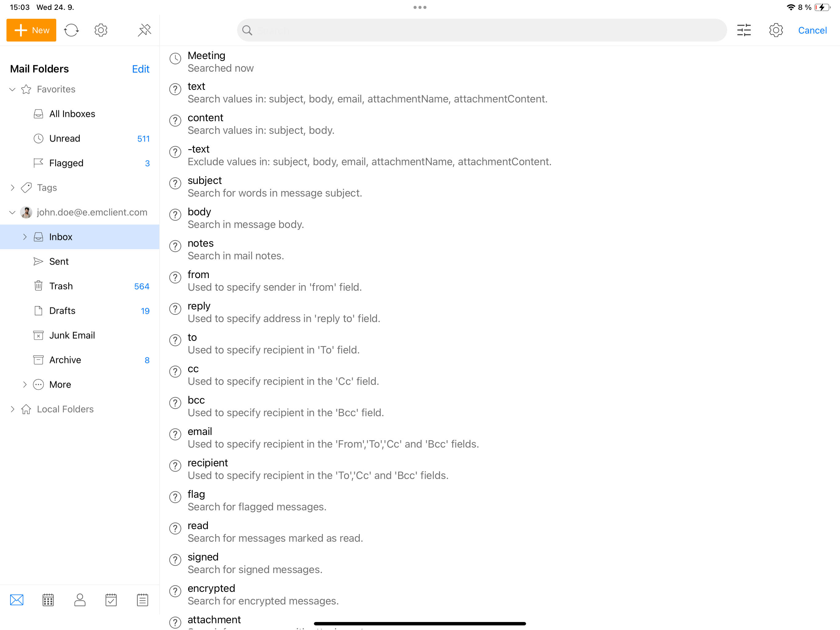Click clock icon of recent Meeting search
Screen dimensions: 840x630
click(175, 58)
